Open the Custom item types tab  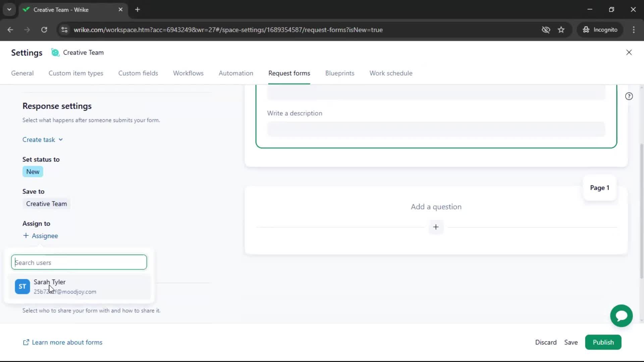tap(76, 73)
